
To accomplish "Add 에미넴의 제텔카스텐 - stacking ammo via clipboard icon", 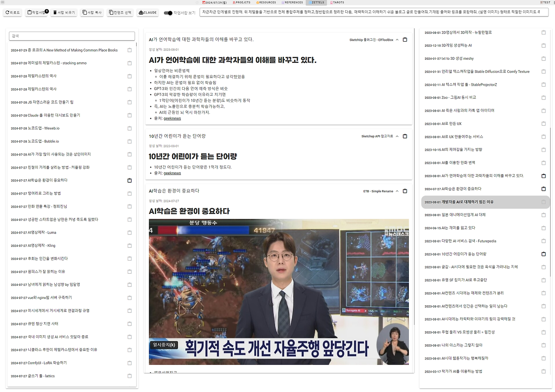I will tap(130, 63).
